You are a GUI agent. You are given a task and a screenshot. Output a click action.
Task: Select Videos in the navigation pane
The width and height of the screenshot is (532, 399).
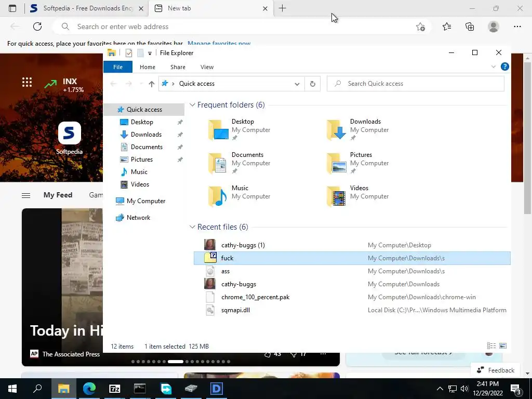click(140, 184)
